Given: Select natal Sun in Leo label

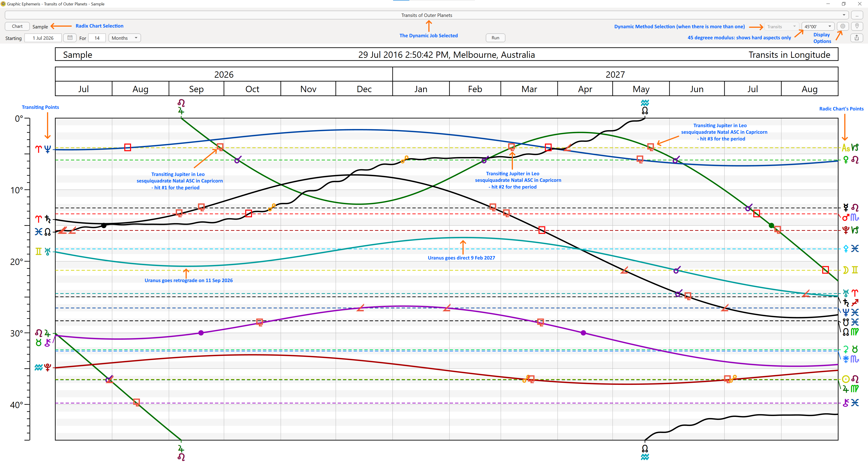Looking at the screenshot, I should tap(850, 379).
